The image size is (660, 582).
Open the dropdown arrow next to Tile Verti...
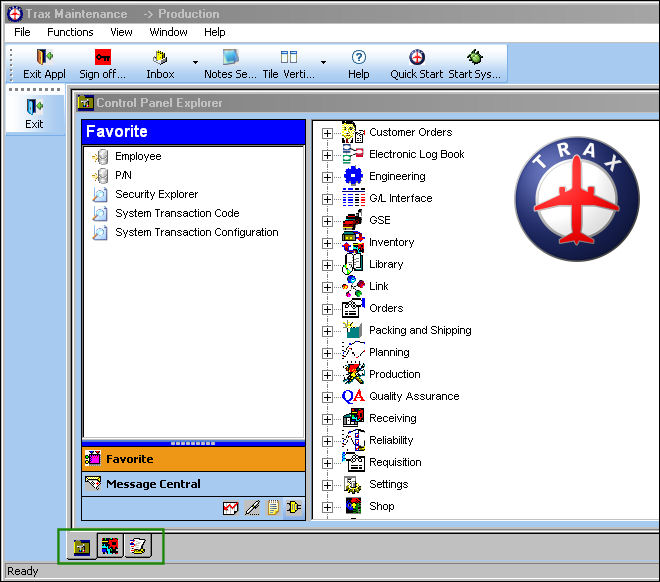tap(323, 62)
